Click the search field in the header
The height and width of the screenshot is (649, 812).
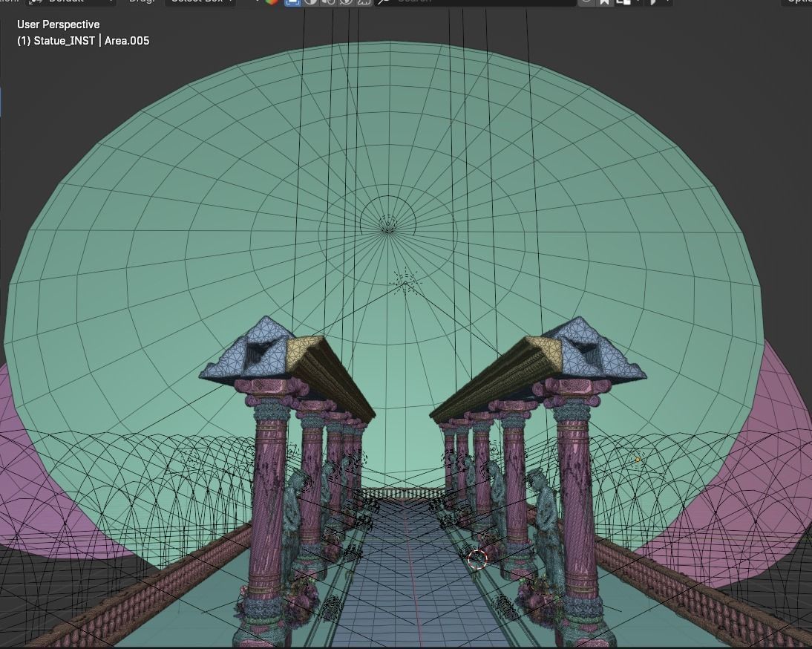(475, 2)
